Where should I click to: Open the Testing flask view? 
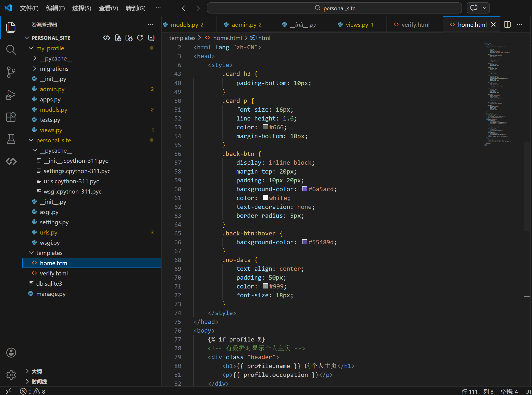point(11,139)
